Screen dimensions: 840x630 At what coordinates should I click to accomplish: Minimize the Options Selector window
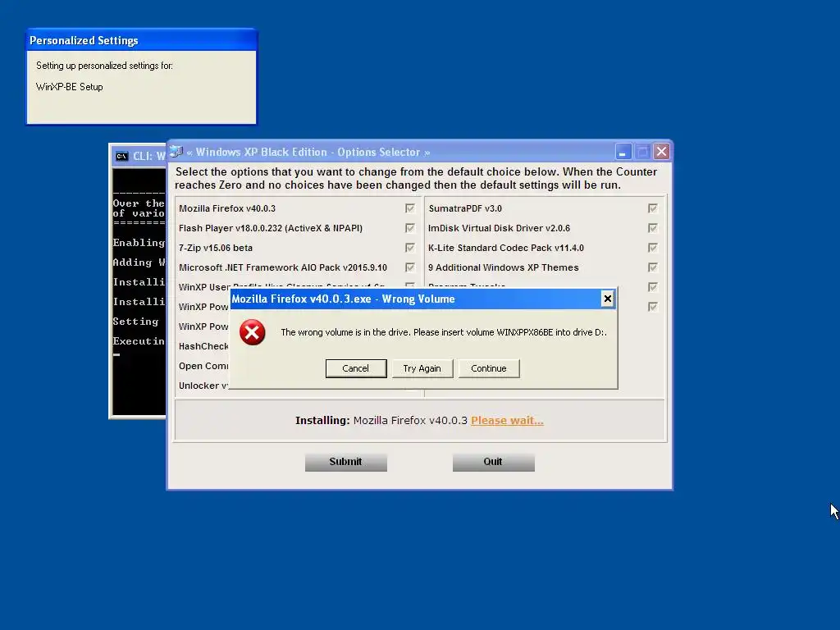[x=623, y=152]
